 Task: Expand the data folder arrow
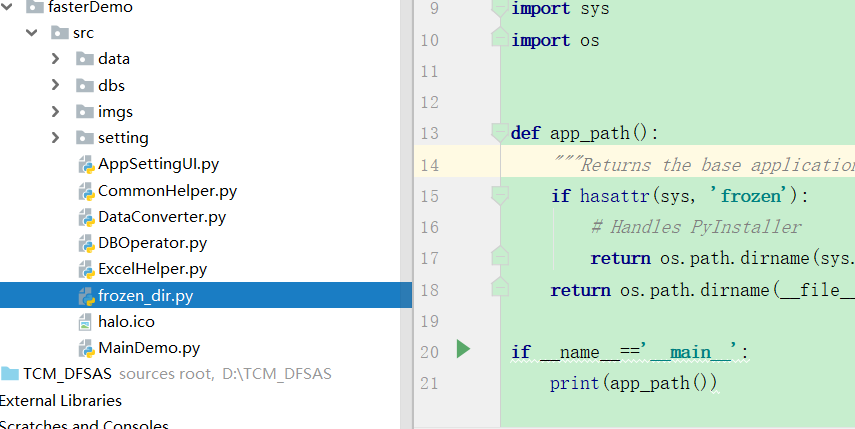[56, 58]
